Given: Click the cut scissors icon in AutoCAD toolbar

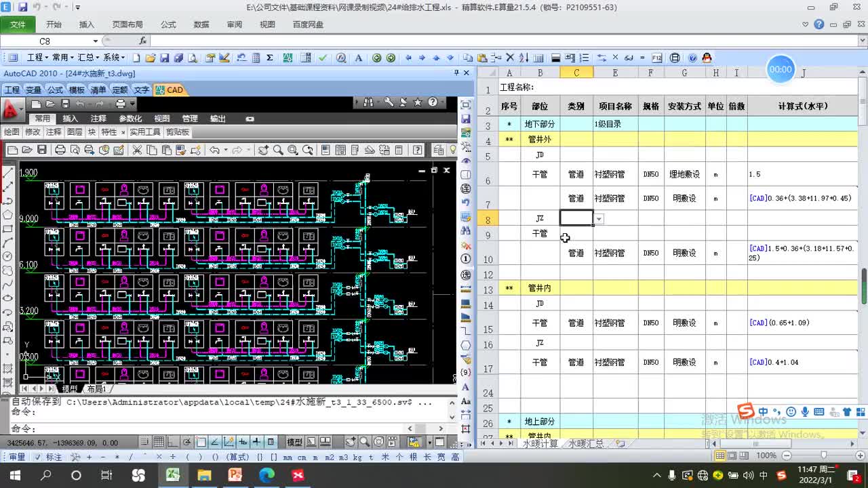Looking at the screenshot, I should point(136,150).
